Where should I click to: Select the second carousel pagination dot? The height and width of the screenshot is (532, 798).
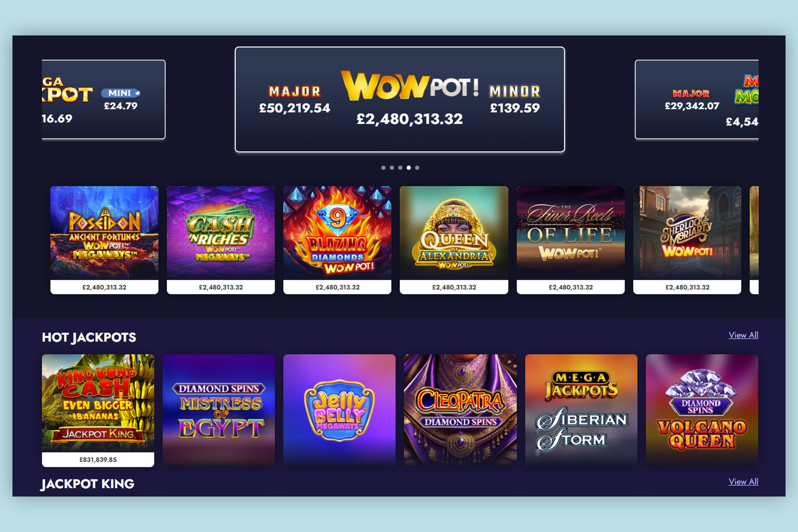pos(392,168)
